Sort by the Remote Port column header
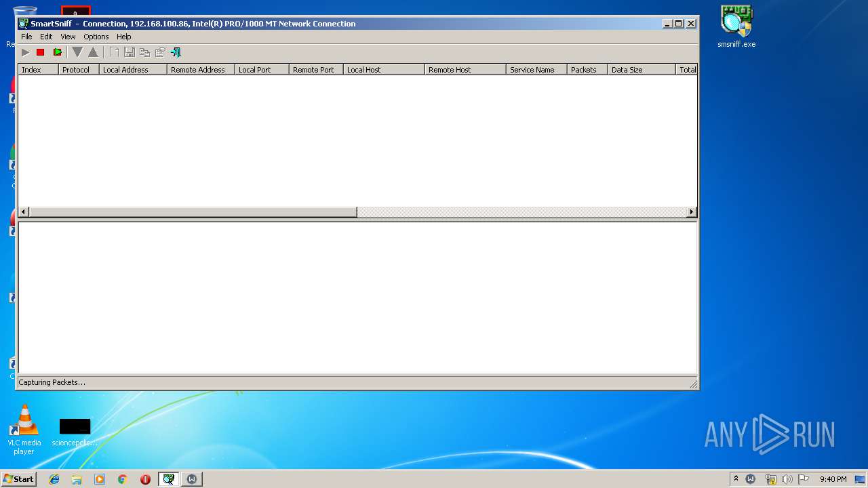The image size is (868, 488). pyautogui.click(x=316, y=70)
